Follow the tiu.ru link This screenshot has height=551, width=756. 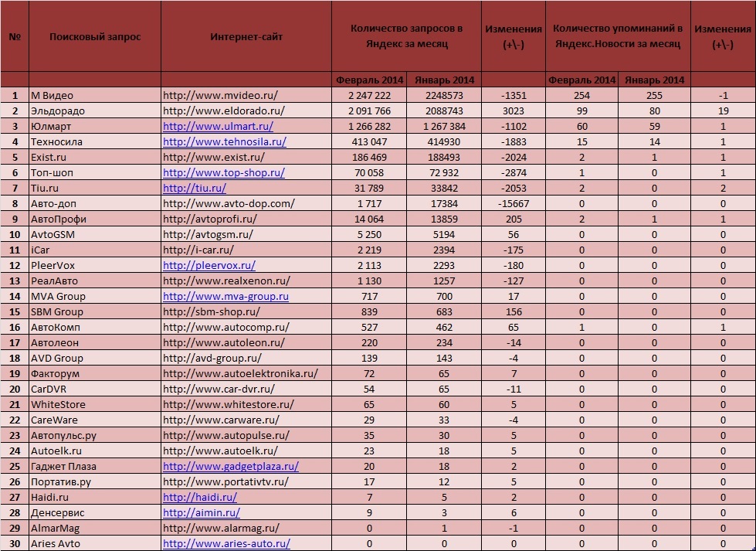coord(195,188)
